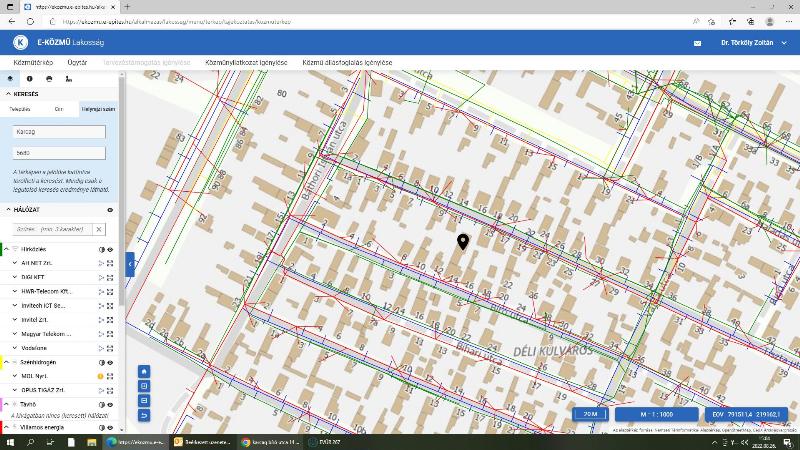Zoom out using the map minus button
The width and height of the screenshot is (800, 450).
[144, 401]
